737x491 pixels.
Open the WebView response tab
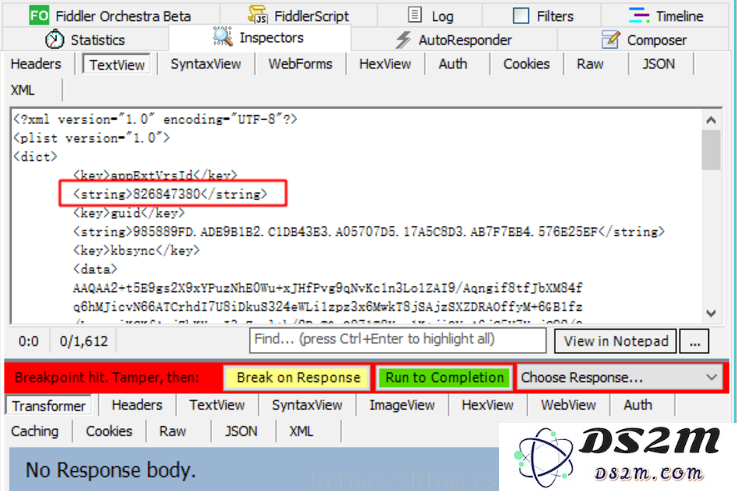(x=568, y=405)
